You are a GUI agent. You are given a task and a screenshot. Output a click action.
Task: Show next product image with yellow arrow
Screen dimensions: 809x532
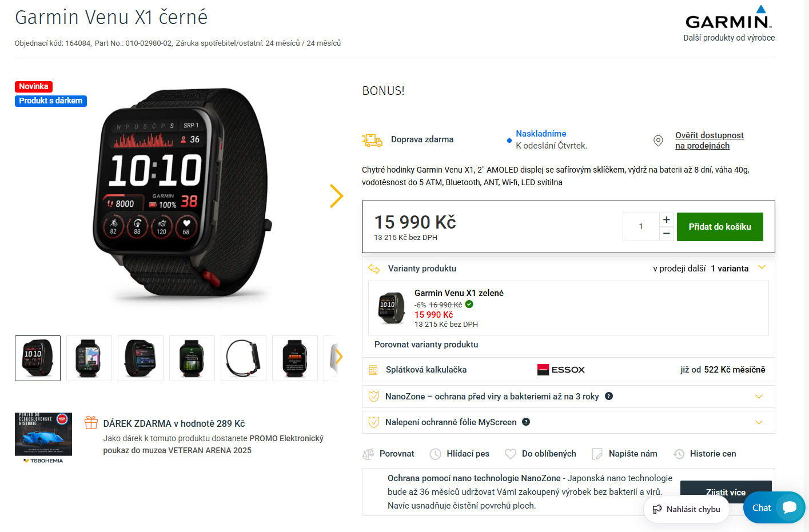point(337,196)
